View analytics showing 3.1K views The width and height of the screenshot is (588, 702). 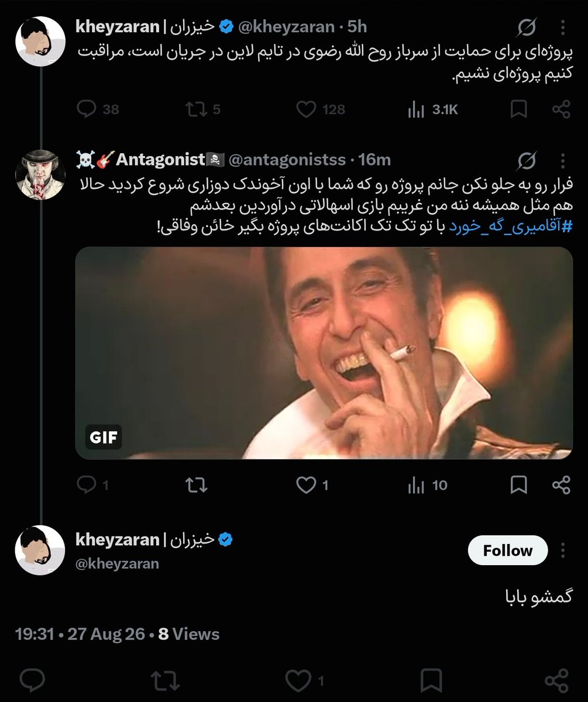coord(432,109)
